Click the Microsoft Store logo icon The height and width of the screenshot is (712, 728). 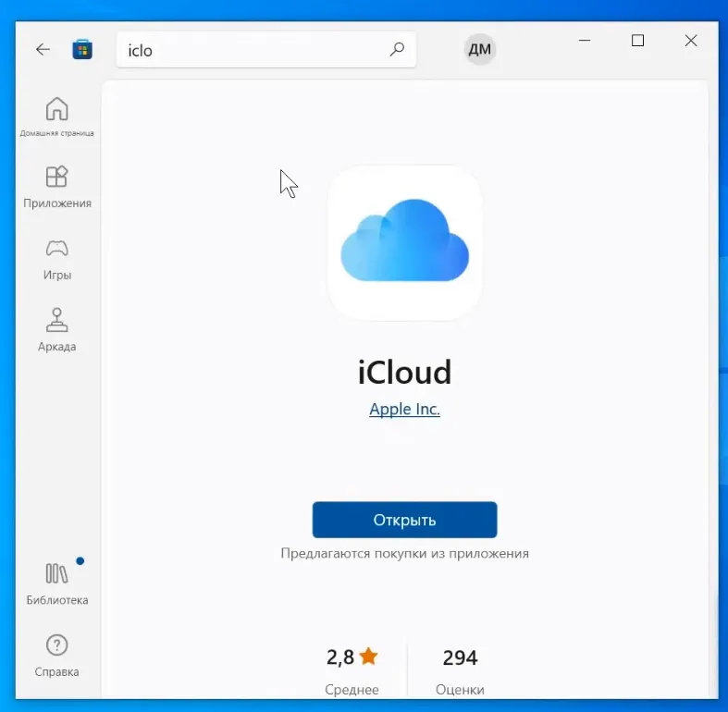pyautogui.click(x=82, y=50)
